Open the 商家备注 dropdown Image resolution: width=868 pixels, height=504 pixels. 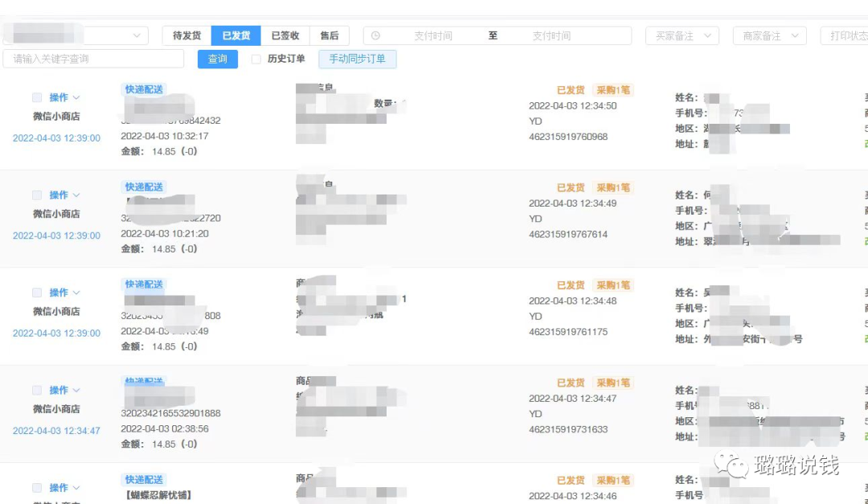769,35
